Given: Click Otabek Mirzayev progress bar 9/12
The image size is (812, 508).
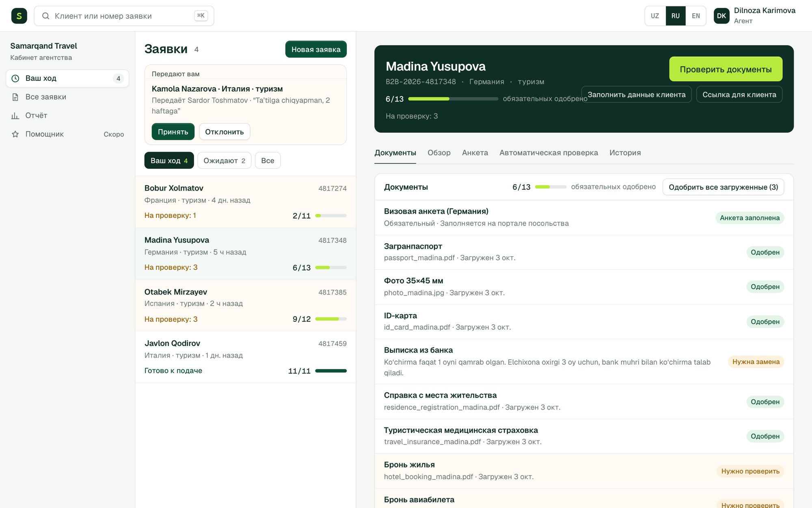Looking at the screenshot, I should 331,319.
